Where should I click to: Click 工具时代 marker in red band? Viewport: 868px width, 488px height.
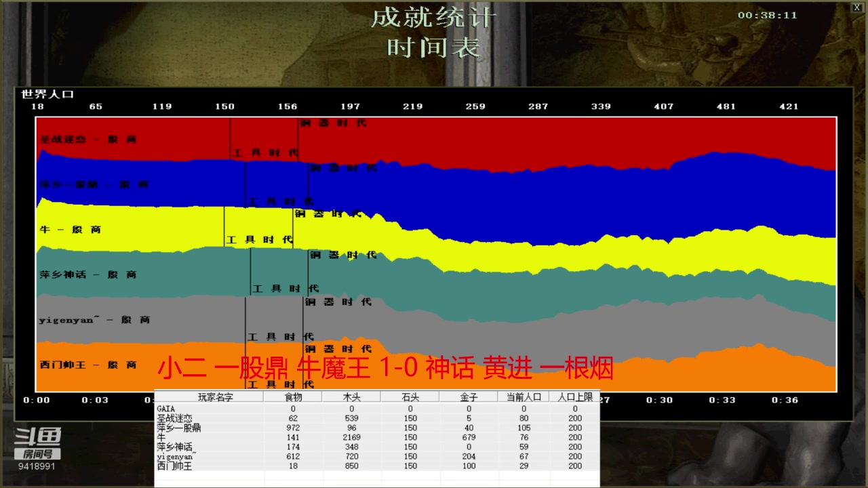click(x=265, y=153)
